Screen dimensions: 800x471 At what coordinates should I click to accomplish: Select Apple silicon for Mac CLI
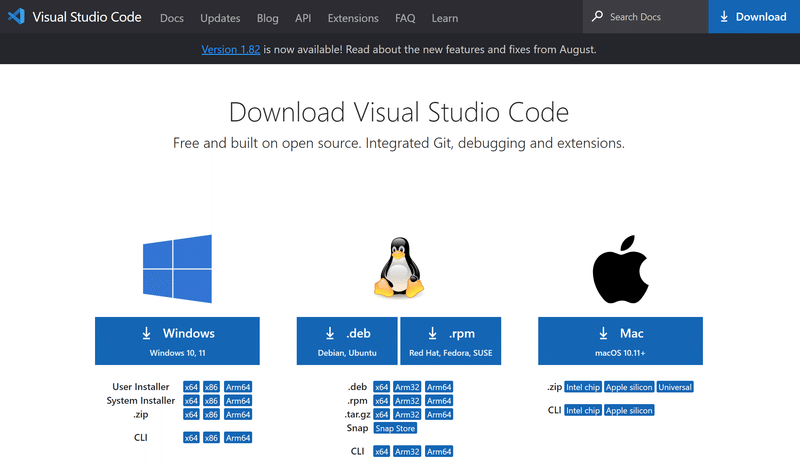click(629, 410)
